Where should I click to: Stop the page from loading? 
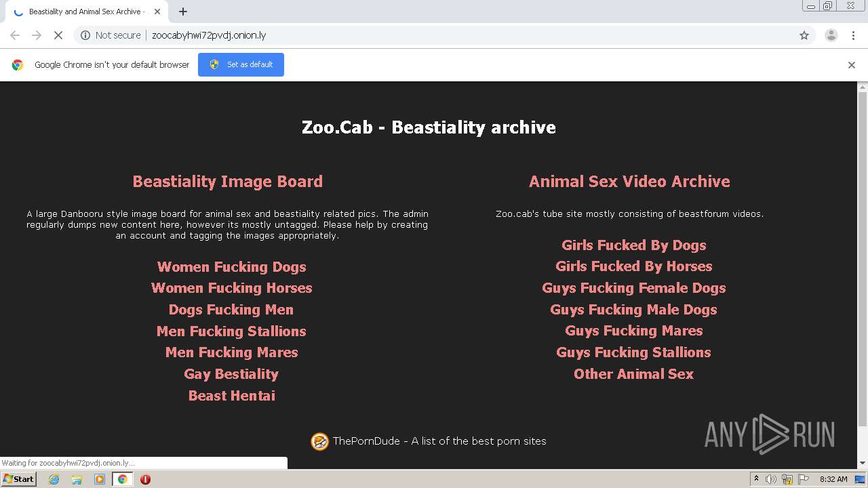[58, 35]
